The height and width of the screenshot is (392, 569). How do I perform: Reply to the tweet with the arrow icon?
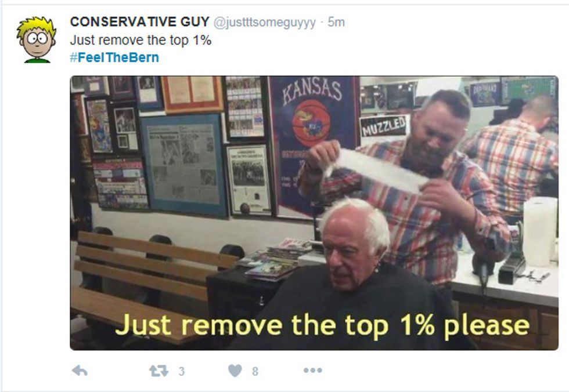pyautogui.click(x=80, y=371)
